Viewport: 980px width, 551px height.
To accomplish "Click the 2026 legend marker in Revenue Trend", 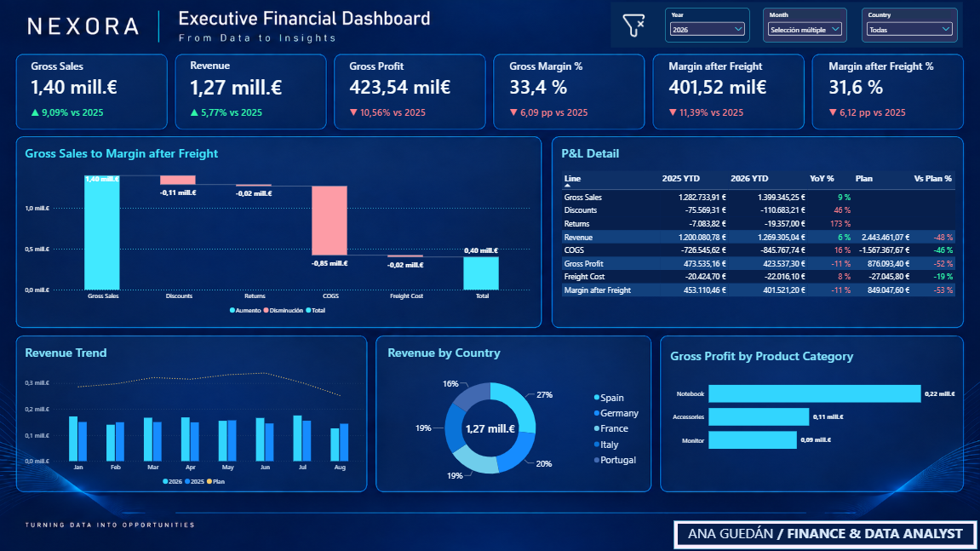I will [165, 481].
